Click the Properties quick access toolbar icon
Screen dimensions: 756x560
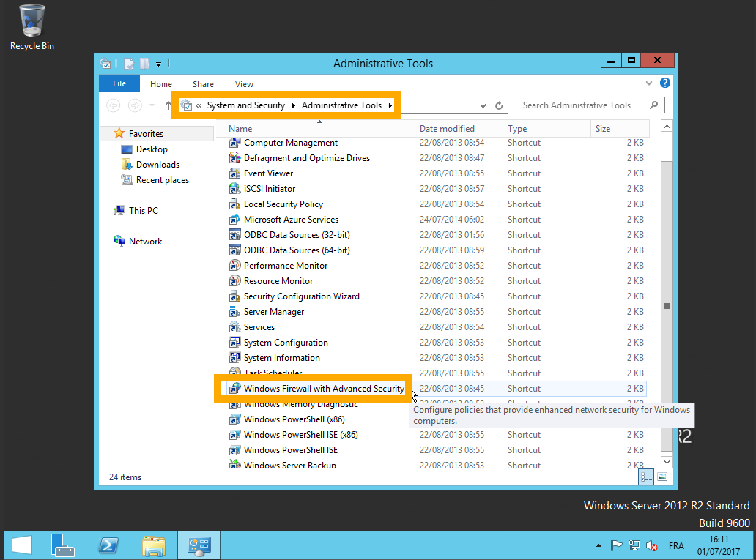pos(129,64)
